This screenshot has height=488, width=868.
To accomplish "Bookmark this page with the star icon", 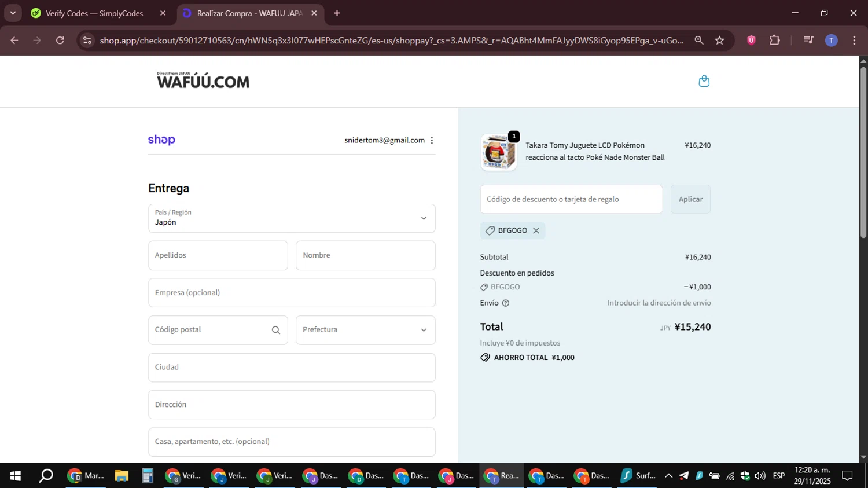I will (x=719, y=40).
